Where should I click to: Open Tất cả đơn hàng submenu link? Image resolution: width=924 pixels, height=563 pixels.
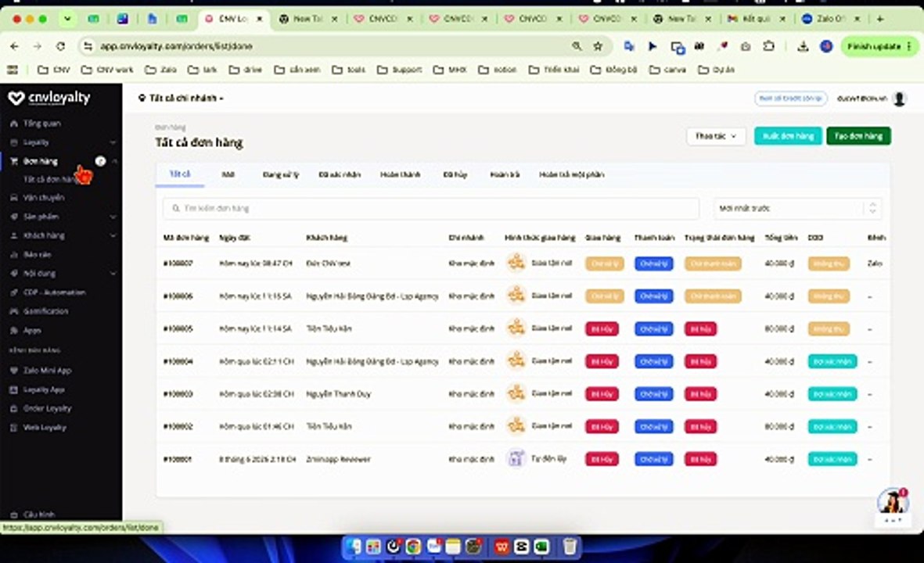49,179
